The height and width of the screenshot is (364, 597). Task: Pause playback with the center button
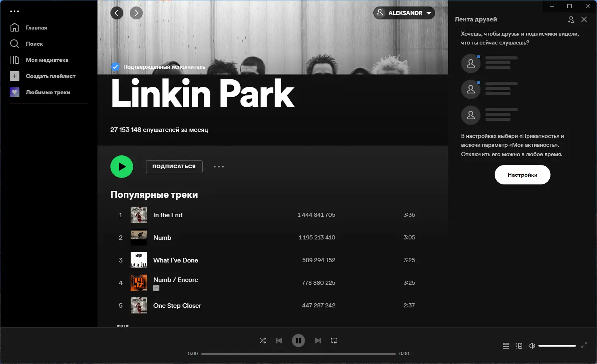[x=298, y=341]
